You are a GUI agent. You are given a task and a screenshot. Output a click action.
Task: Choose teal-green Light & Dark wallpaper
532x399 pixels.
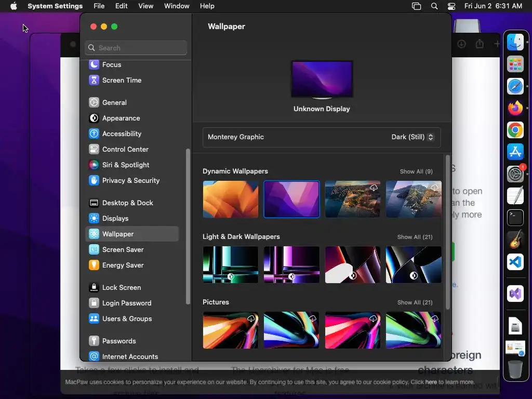click(x=230, y=264)
